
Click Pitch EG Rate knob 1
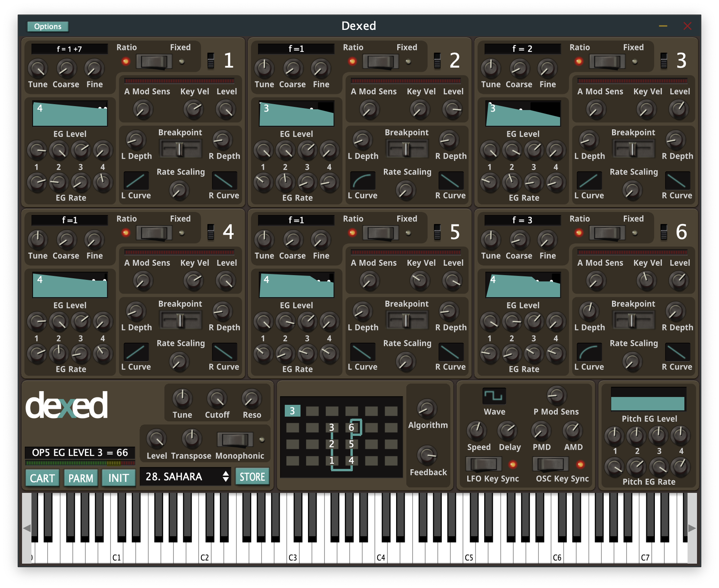click(x=614, y=467)
